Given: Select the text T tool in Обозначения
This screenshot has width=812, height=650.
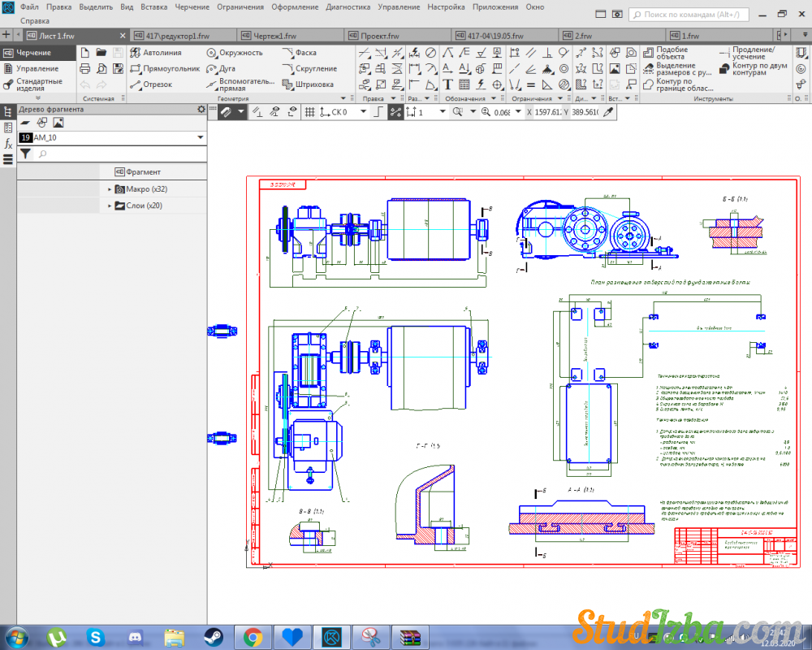Looking at the screenshot, I should click(447, 84).
